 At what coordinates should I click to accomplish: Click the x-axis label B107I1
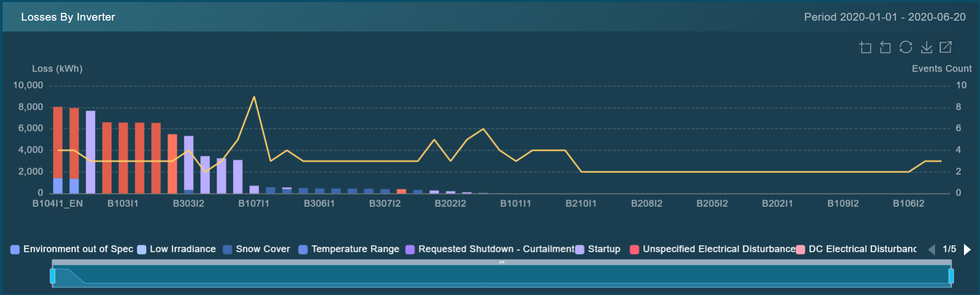(x=254, y=204)
